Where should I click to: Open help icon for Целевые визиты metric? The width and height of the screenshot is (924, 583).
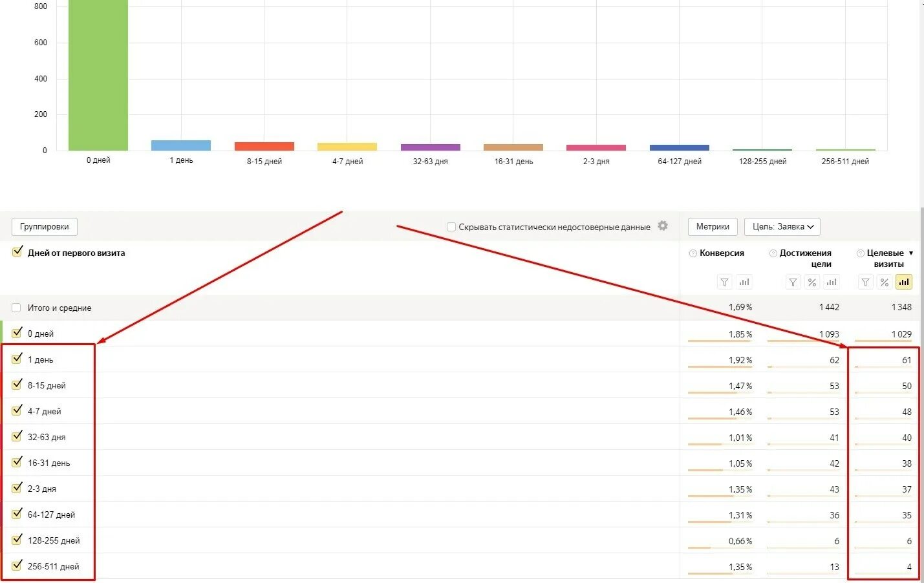(860, 253)
